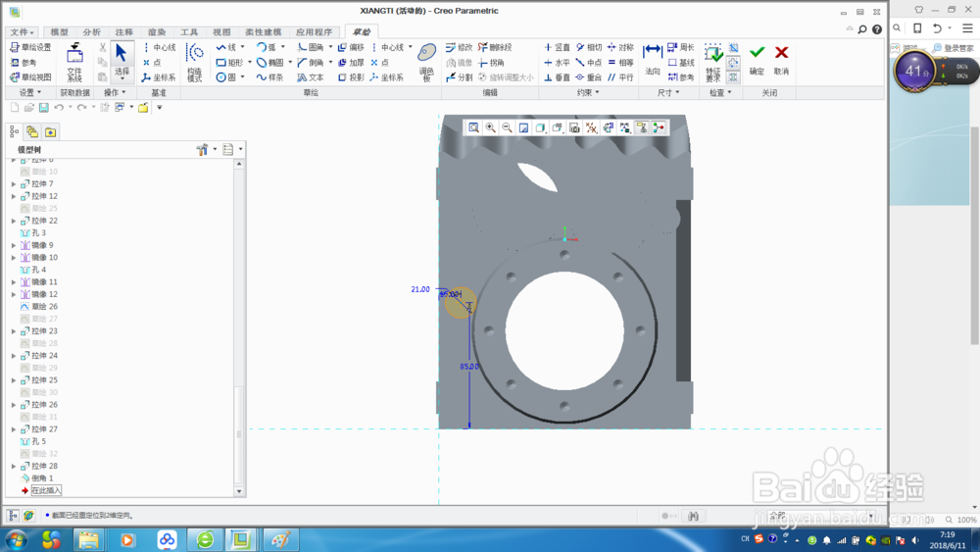
Task: Expand the 拉伸 22 tree node
Action: [x=14, y=221]
